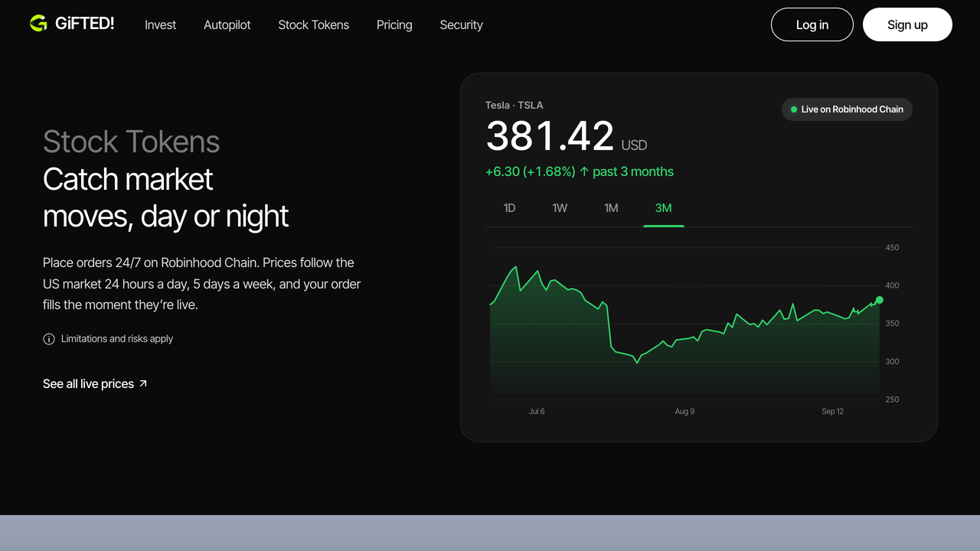The image size is (980, 551).
Task: Click the Live on Robinhood Chain badge
Action: coord(847,109)
